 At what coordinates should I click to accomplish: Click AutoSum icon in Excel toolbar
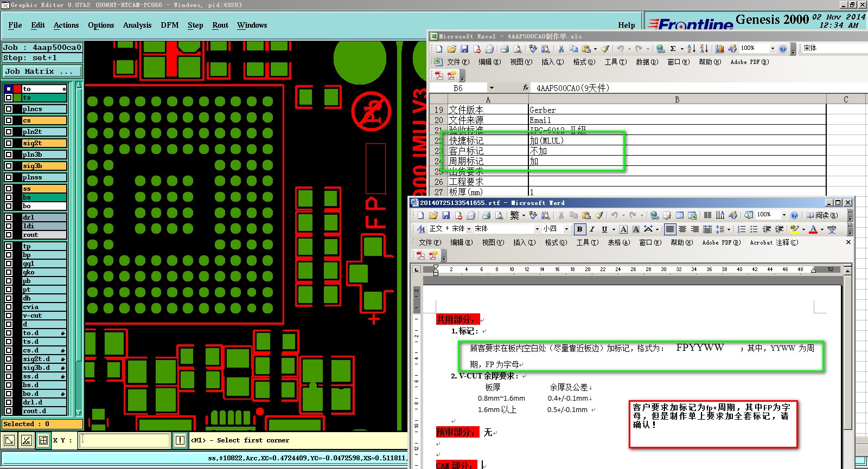[673, 49]
